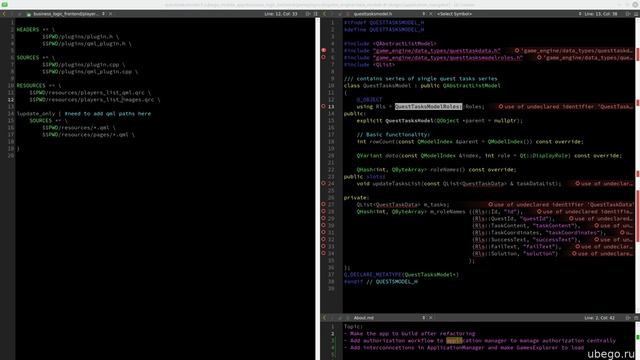Go back in left editor navigation history
Viewport: 640px width, 360px height.
coord(4,14)
